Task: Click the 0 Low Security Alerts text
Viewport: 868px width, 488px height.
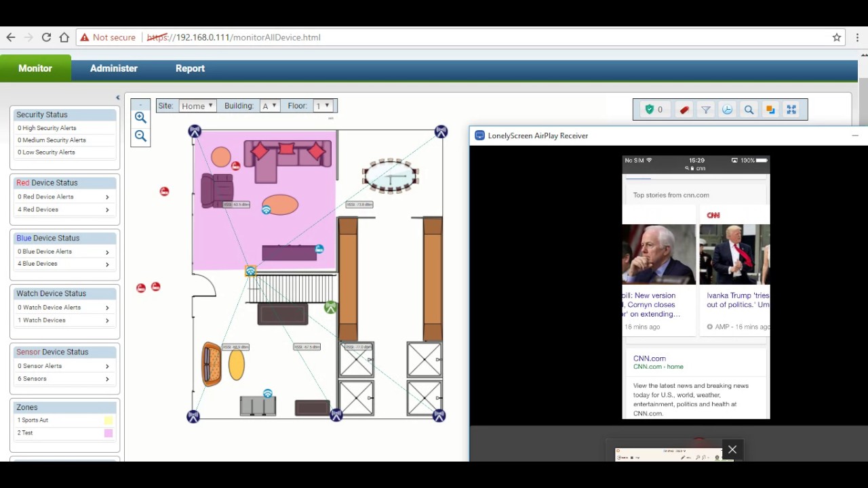Action: click(x=46, y=152)
